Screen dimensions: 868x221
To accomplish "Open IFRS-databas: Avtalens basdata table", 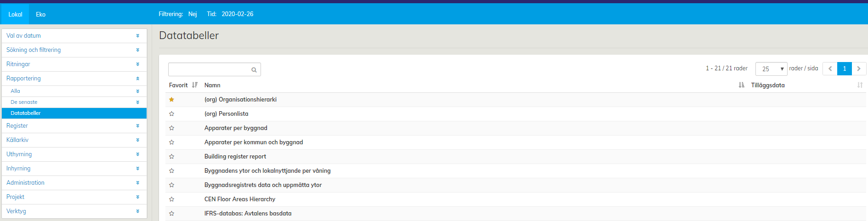I will [248, 214].
